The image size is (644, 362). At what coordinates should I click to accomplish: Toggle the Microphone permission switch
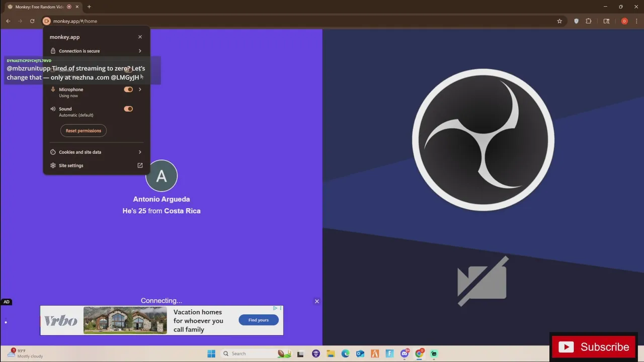pyautogui.click(x=128, y=89)
